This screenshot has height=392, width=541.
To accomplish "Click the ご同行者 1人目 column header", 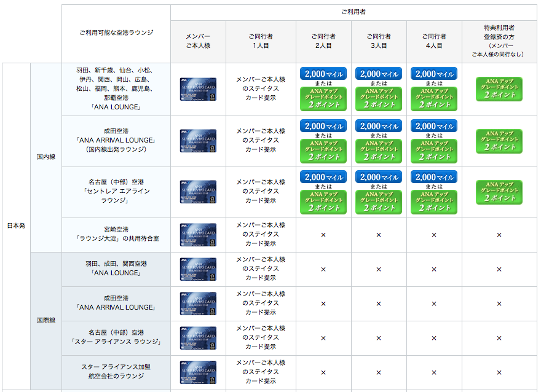I will pyautogui.click(x=261, y=41).
